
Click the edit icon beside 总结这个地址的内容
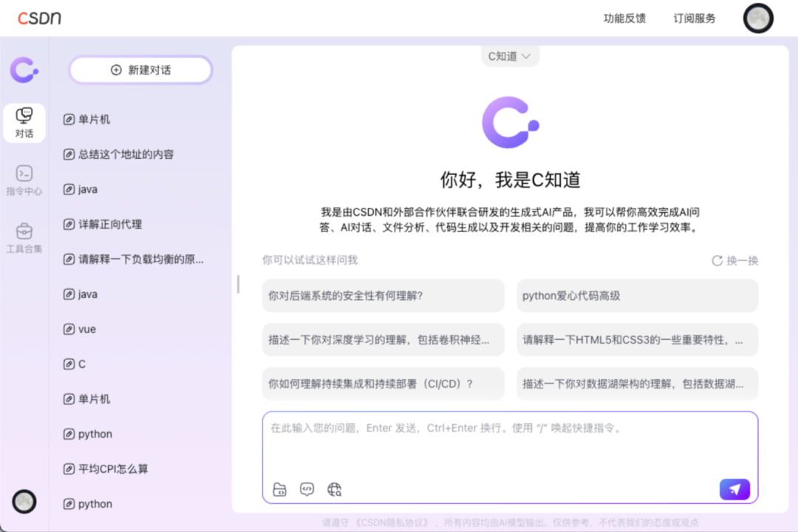pos(69,154)
